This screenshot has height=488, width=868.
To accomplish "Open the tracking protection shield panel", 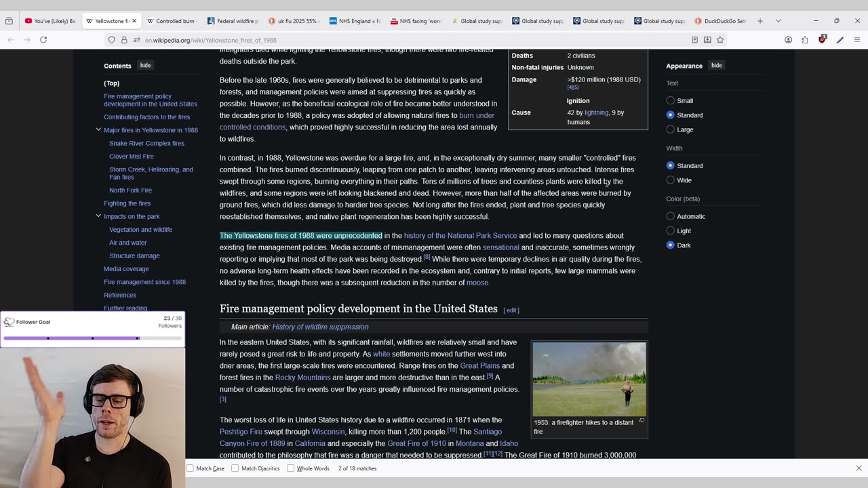I will (x=112, y=40).
